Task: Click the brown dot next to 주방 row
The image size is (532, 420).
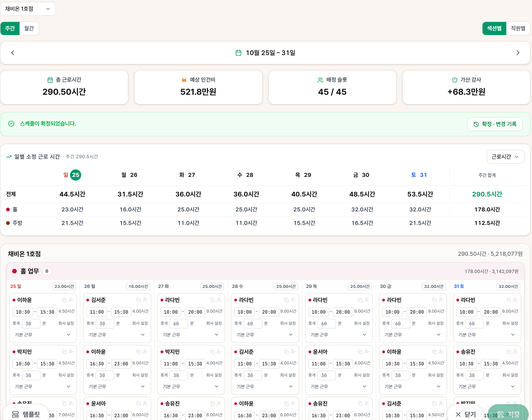Action: tap(8, 223)
